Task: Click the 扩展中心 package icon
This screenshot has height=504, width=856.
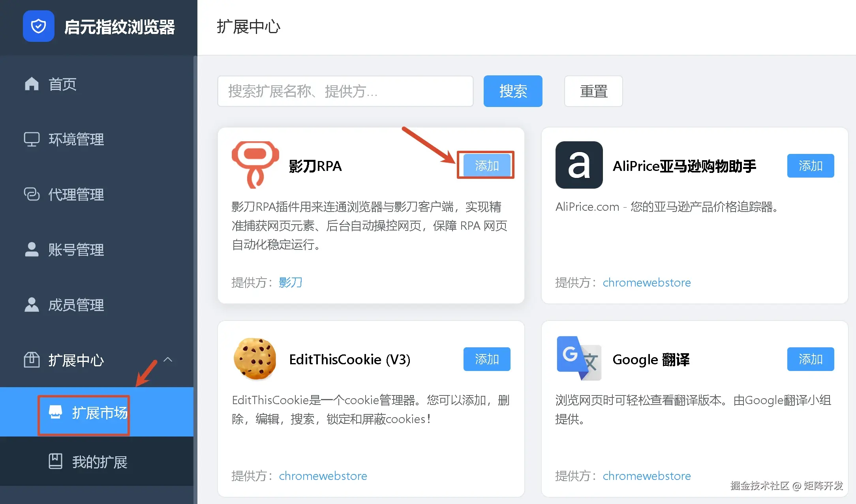Action: coord(32,360)
